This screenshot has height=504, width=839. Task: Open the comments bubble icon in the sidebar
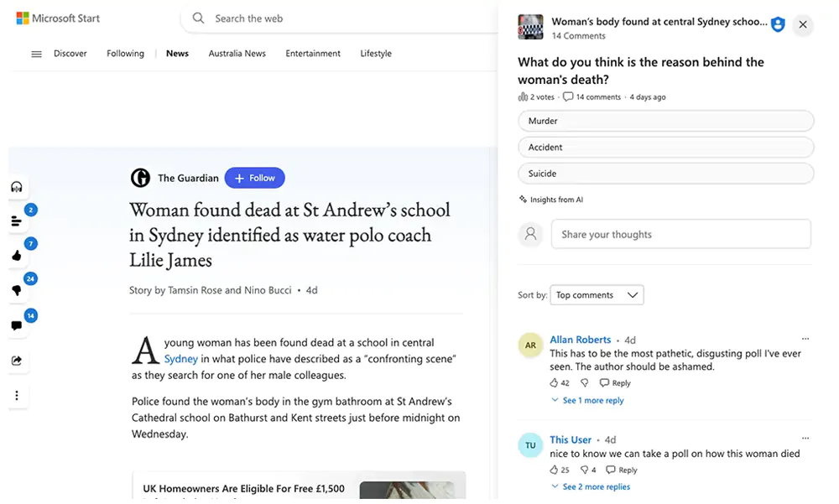tap(17, 326)
